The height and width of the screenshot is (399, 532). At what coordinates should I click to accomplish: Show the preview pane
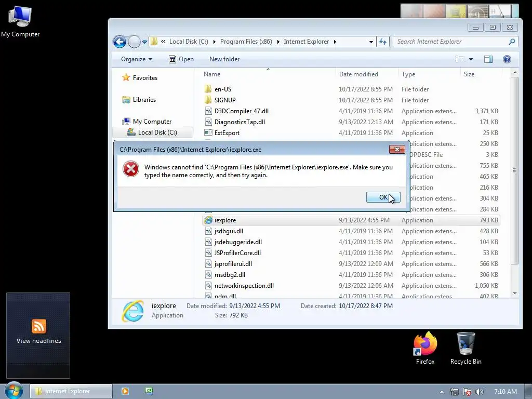pos(488,59)
